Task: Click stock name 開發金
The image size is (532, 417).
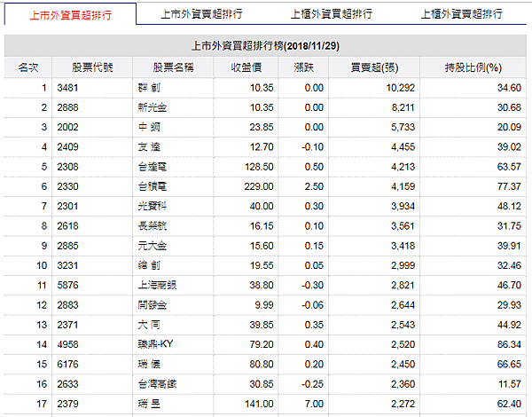Action: point(153,305)
